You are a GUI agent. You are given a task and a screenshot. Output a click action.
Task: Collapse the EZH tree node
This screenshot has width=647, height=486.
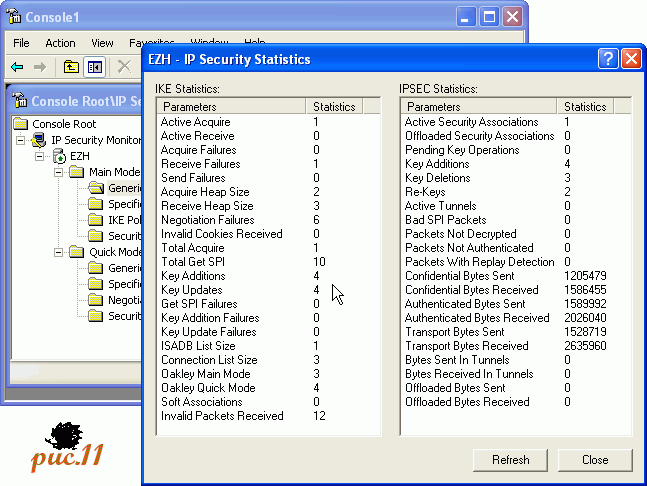(x=40, y=156)
